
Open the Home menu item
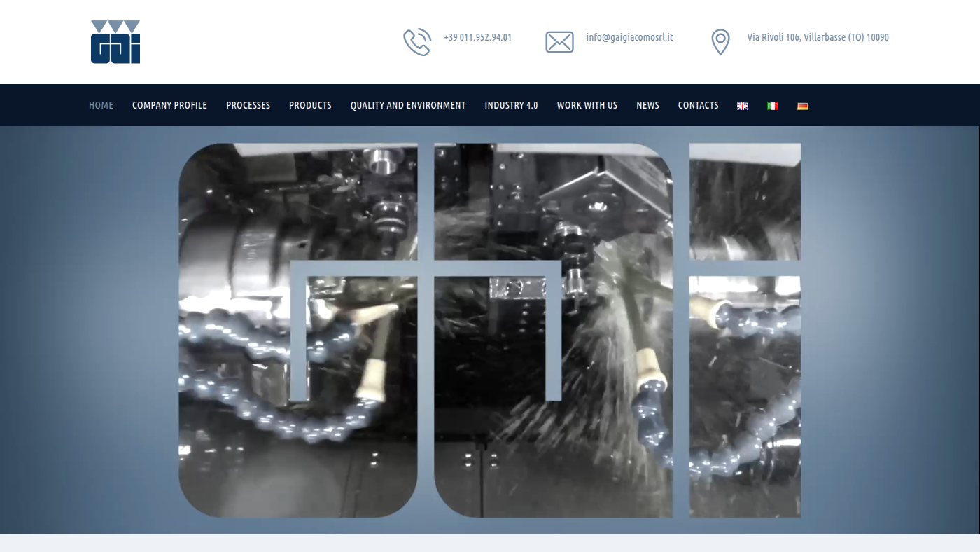pos(101,105)
